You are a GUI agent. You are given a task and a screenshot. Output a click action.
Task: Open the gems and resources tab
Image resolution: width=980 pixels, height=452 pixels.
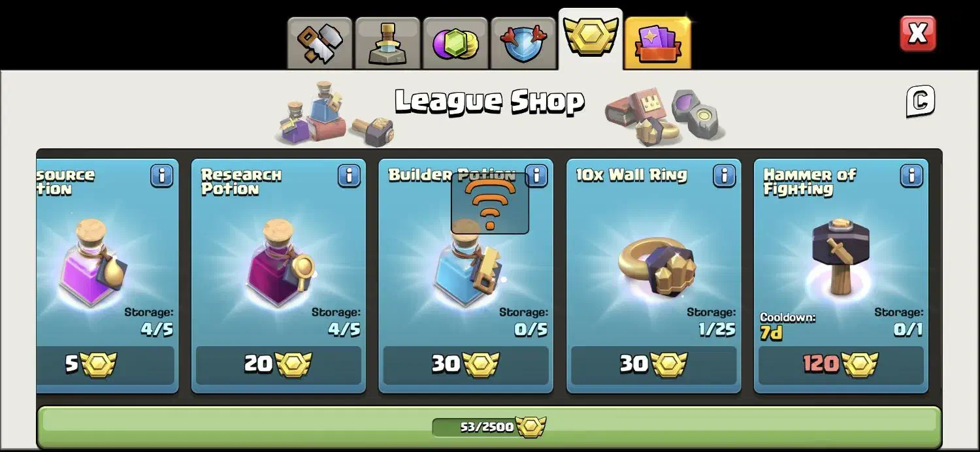(456, 43)
